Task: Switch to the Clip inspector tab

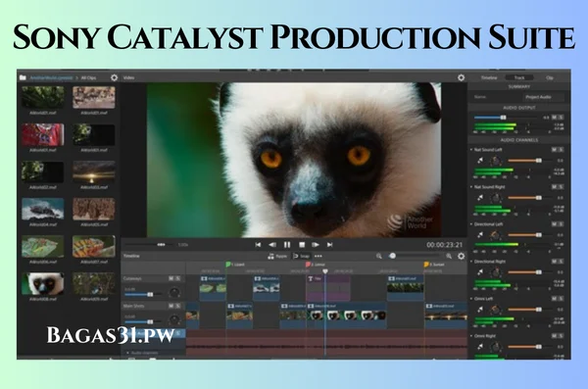Action: point(550,77)
